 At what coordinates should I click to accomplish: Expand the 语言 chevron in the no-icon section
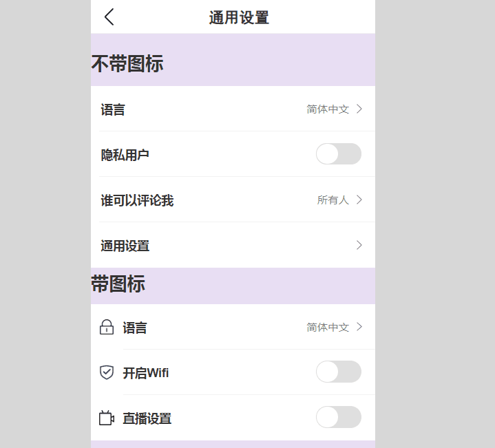[359, 109]
